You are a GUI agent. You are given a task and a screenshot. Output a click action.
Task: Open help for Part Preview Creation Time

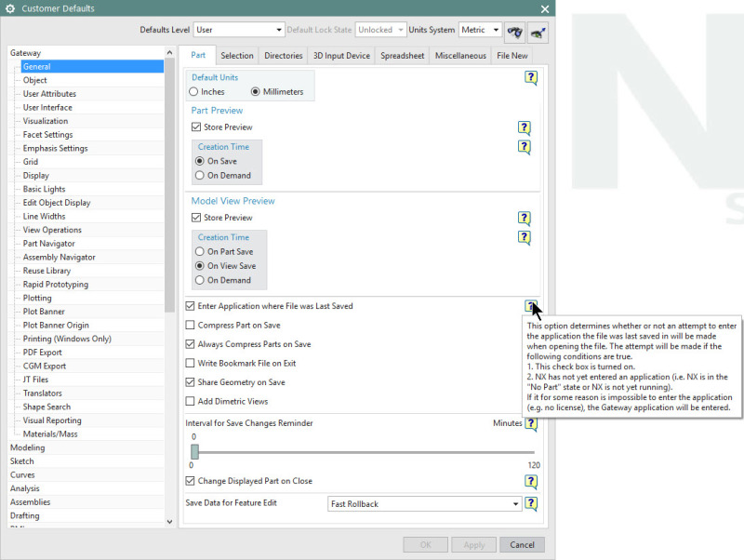pyautogui.click(x=524, y=147)
